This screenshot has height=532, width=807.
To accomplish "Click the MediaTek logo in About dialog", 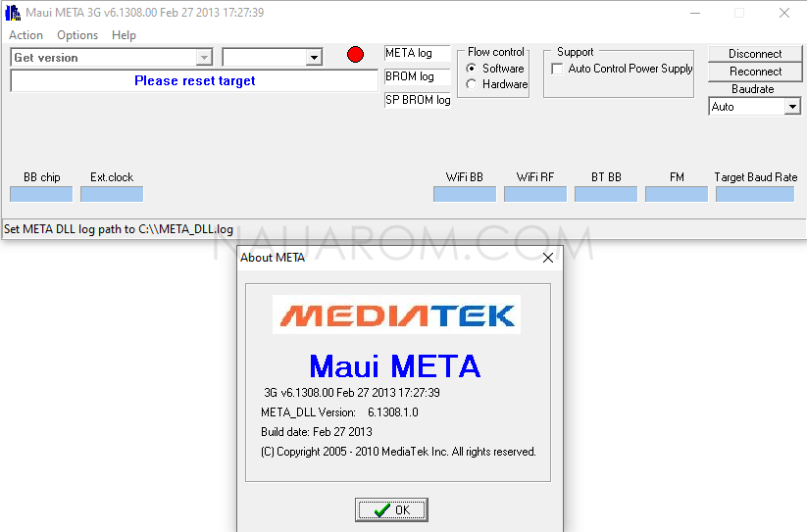I will (x=396, y=314).
